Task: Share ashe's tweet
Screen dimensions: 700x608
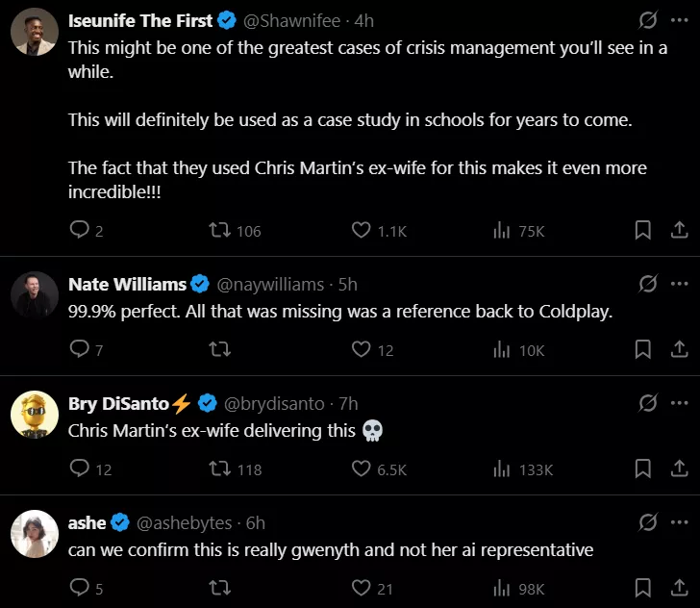Action: 678,589
